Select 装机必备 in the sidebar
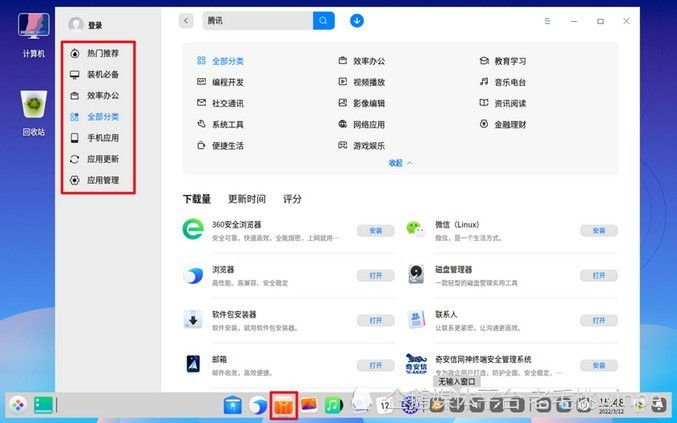677x423 pixels. click(x=95, y=75)
